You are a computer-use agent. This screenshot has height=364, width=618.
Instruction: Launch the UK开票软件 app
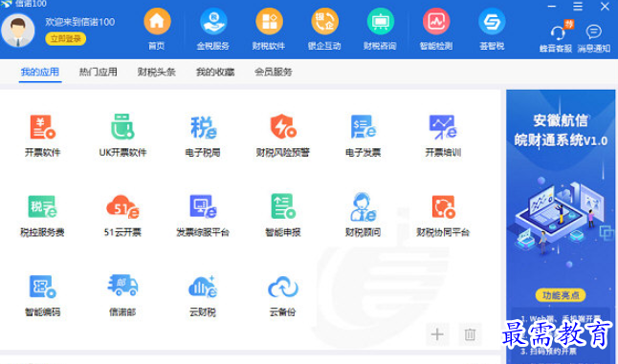click(122, 136)
